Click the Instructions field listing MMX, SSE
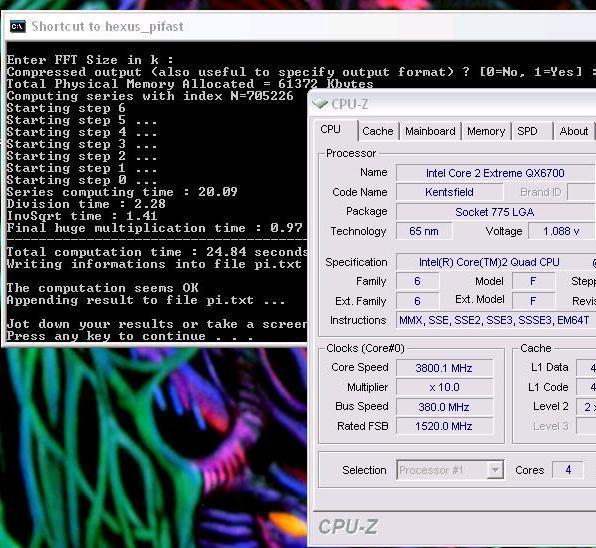 click(495, 320)
